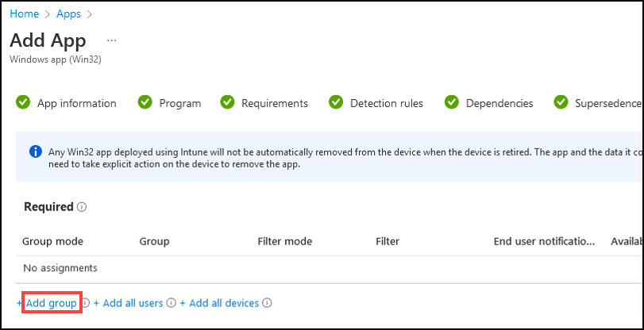
Task: Click the Dependencies green checkmark icon
Action: coord(452,102)
